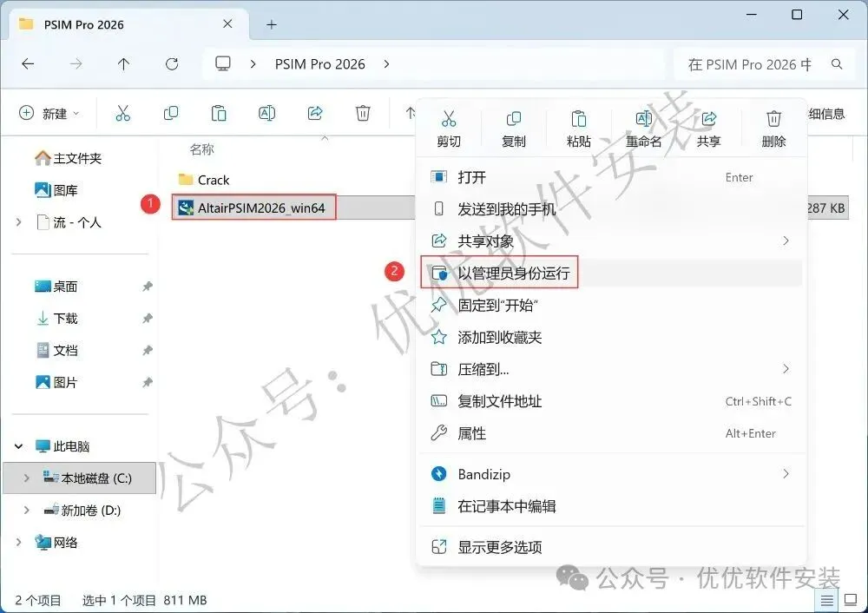868x613 pixels.
Task: Open the 新建 dropdown button
Action: click(49, 114)
